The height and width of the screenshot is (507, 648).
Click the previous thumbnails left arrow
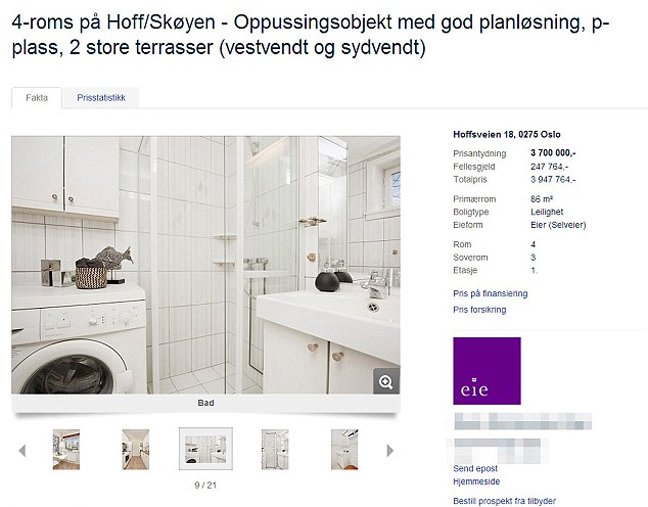(22, 450)
